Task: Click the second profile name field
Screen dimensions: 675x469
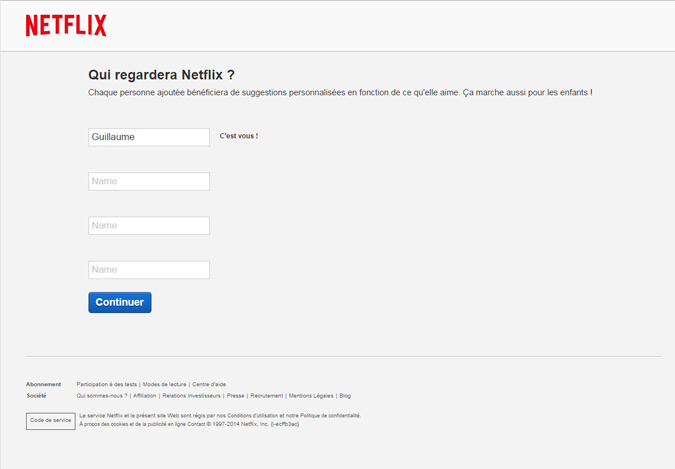Action: (149, 181)
